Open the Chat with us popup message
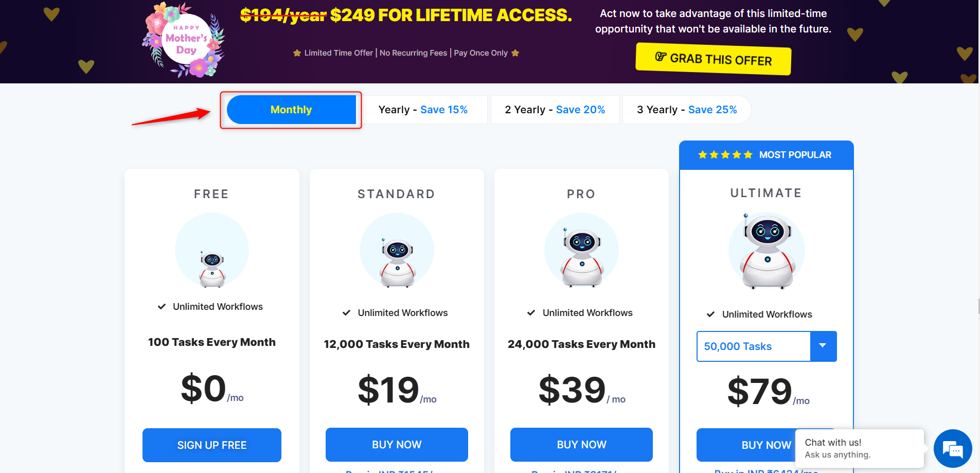This screenshot has height=473, width=980. pyautogui.click(x=859, y=448)
